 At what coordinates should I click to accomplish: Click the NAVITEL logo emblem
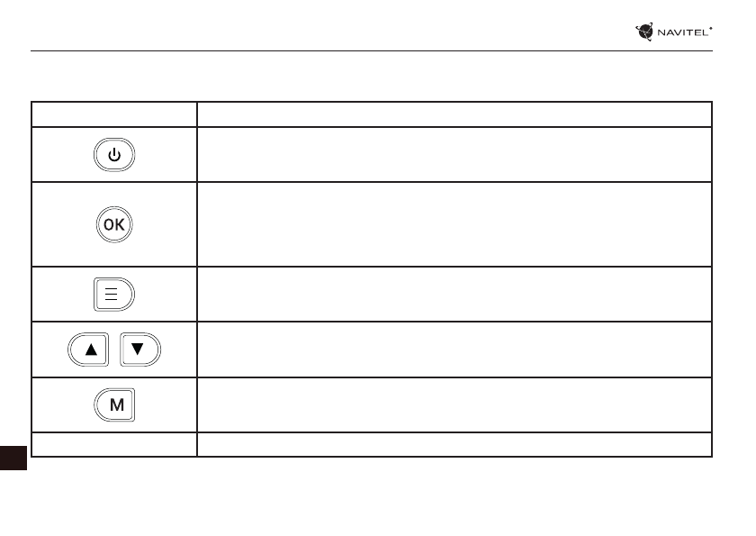(644, 32)
